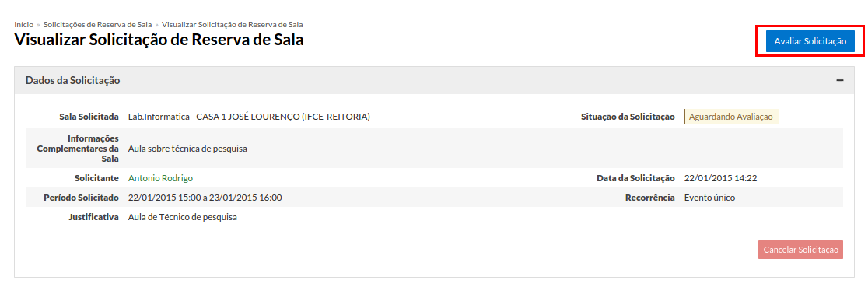The image size is (868, 287).
Task: Collapse the Dados da Solicitação panel minus icon
Action: (840, 80)
